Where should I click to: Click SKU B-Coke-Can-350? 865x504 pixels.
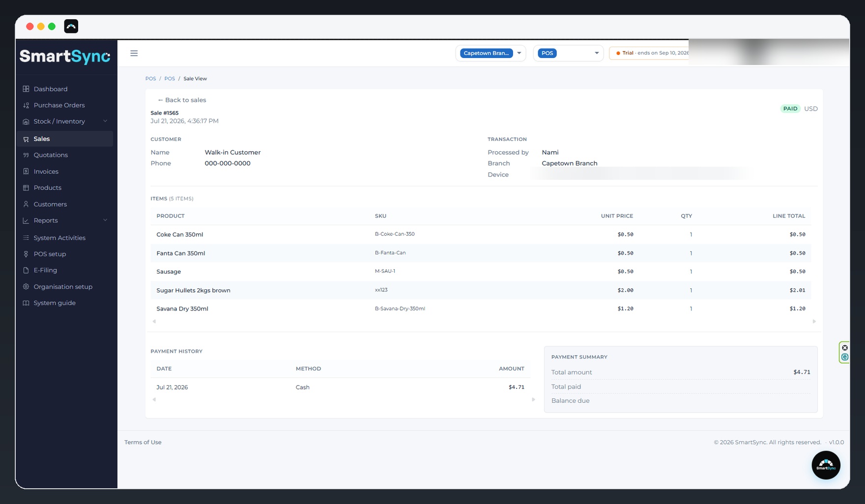[x=395, y=234]
